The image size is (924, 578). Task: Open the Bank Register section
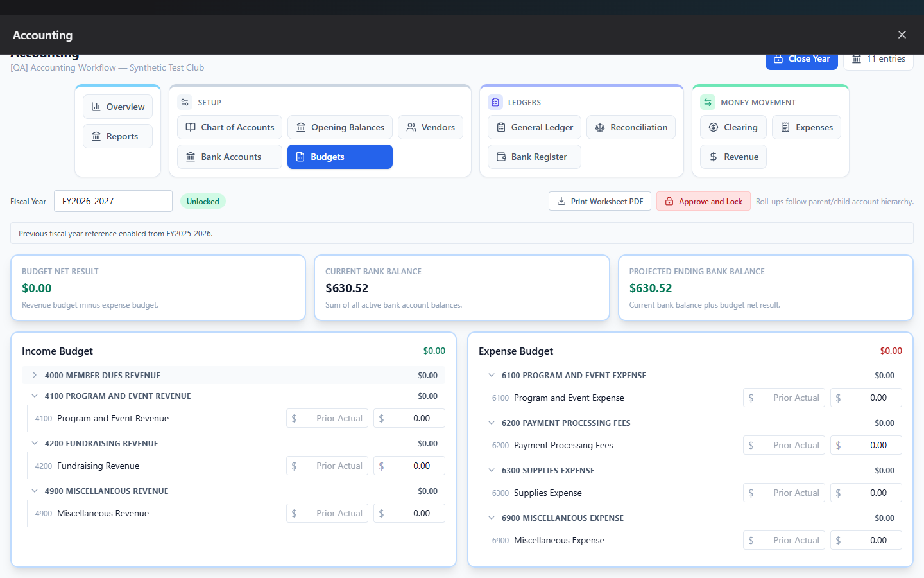click(535, 157)
